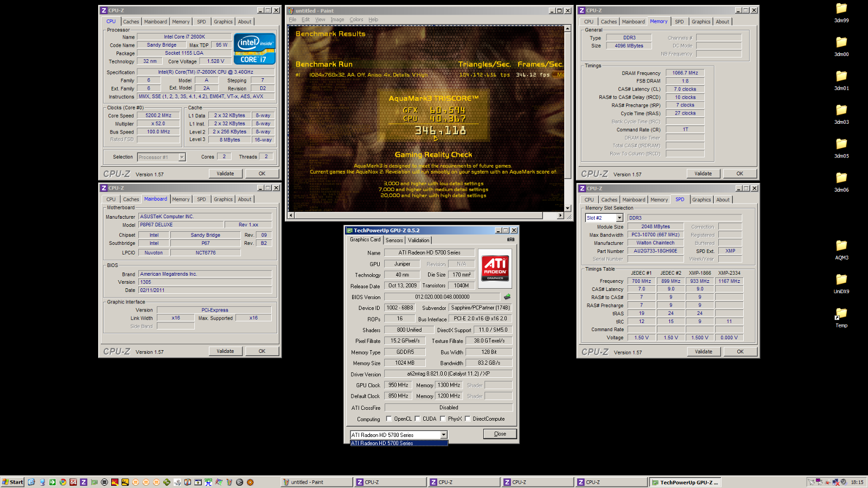Launch Google Chrome from the quick launch bar
This screenshot has width=868, height=488.
pos(63,482)
